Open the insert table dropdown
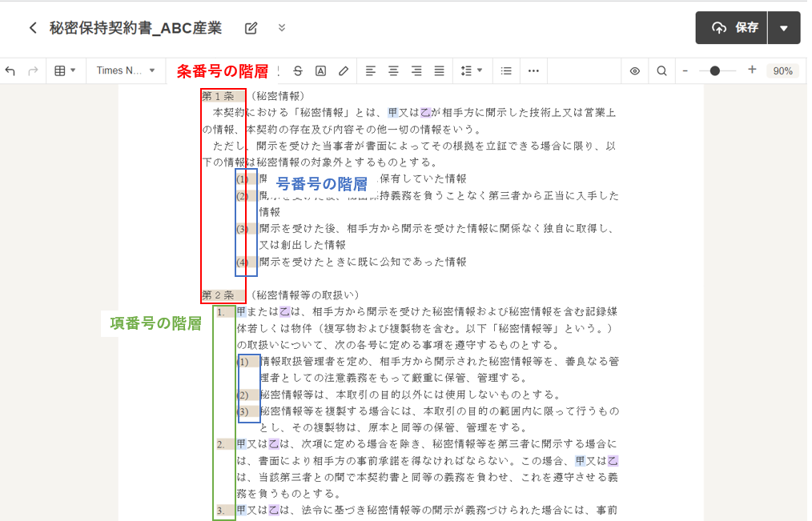The height and width of the screenshot is (521, 812). (65, 70)
